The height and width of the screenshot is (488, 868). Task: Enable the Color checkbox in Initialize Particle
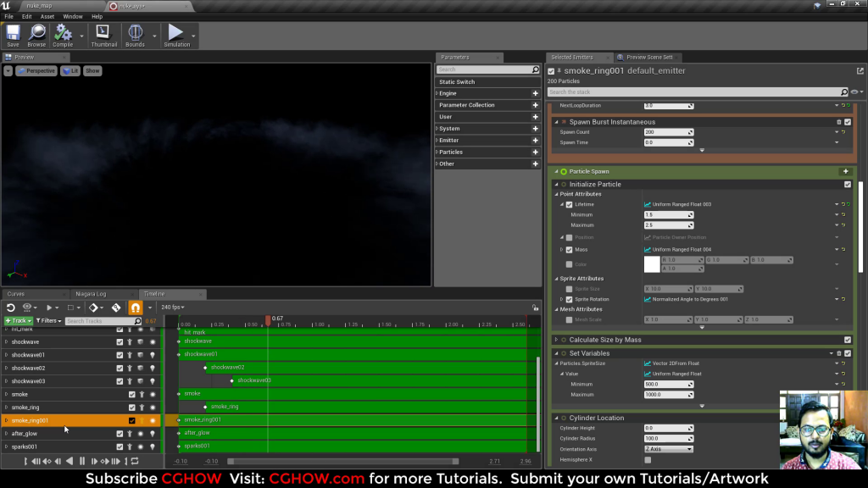(x=569, y=264)
